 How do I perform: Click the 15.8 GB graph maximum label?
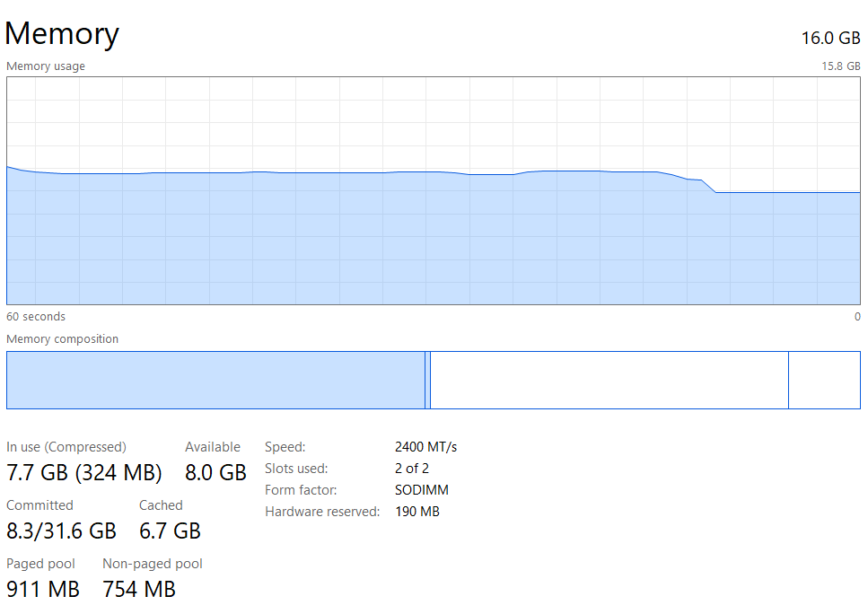coord(841,66)
